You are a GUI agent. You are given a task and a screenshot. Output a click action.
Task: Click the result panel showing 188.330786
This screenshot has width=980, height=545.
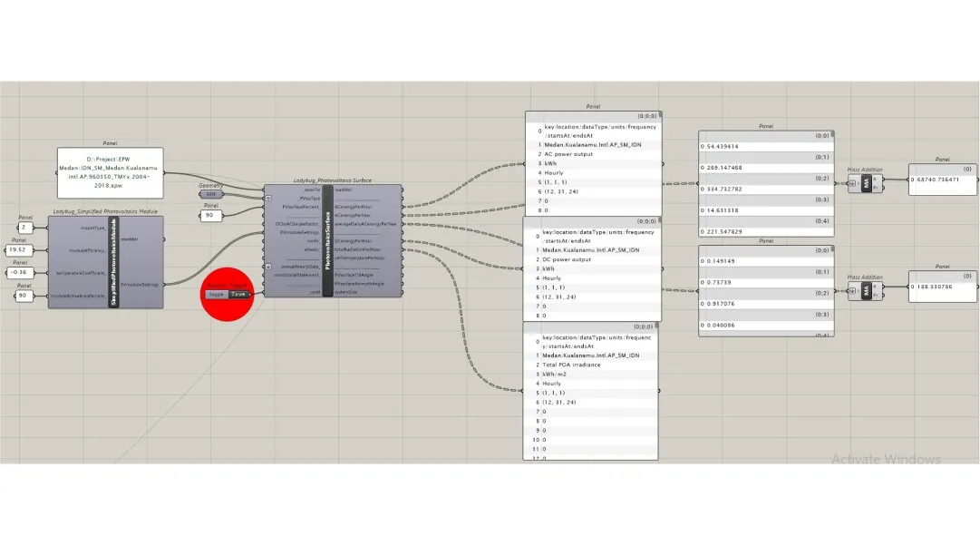(943, 287)
